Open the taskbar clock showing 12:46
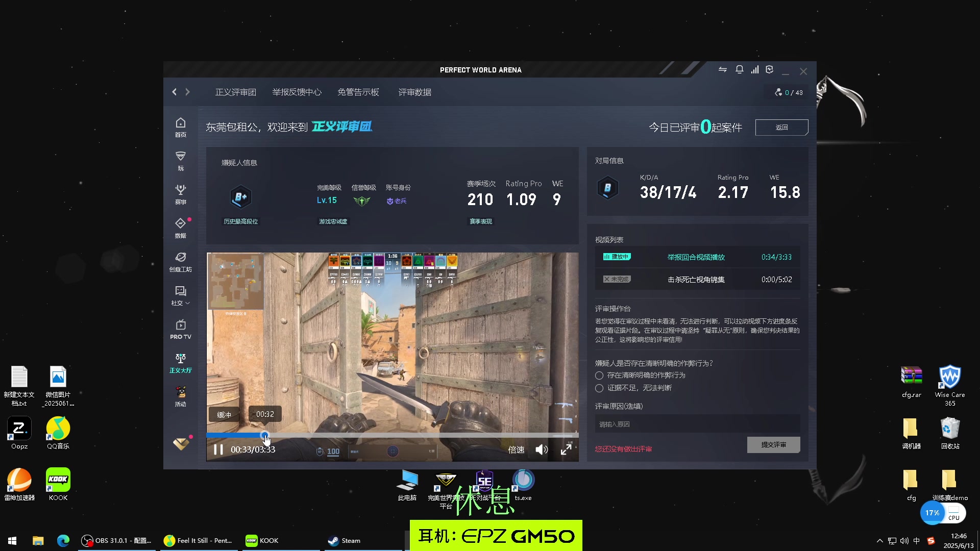 [x=959, y=541]
